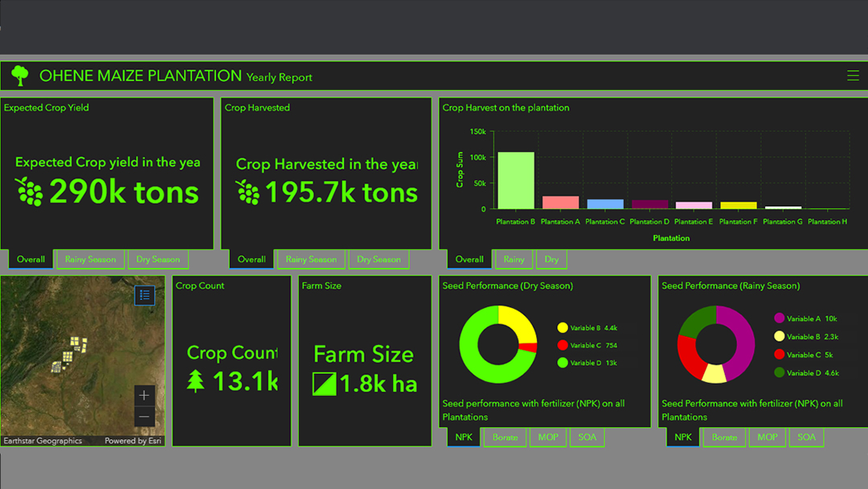This screenshot has width=868, height=489.
Task: Click the pine tree Crop Count icon
Action: tap(195, 380)
